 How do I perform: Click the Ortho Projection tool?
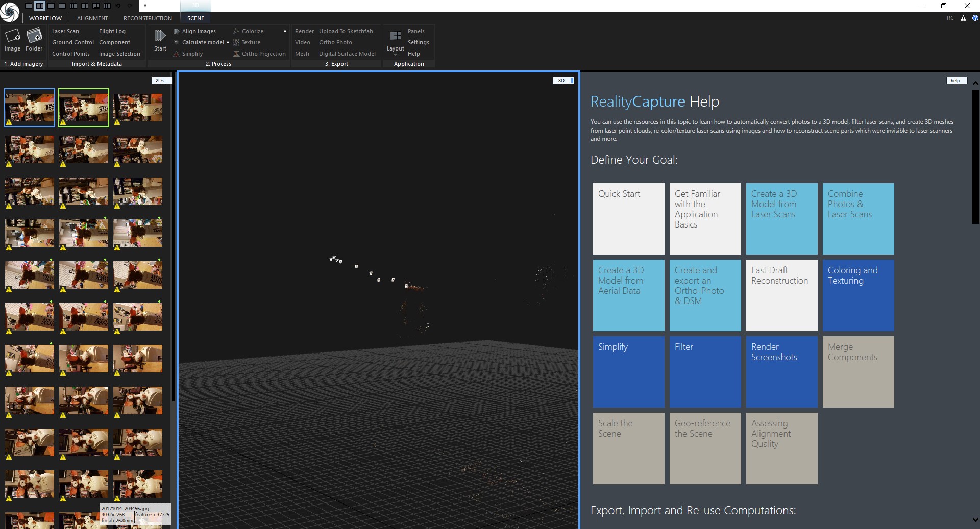click(x=259, y=54)
